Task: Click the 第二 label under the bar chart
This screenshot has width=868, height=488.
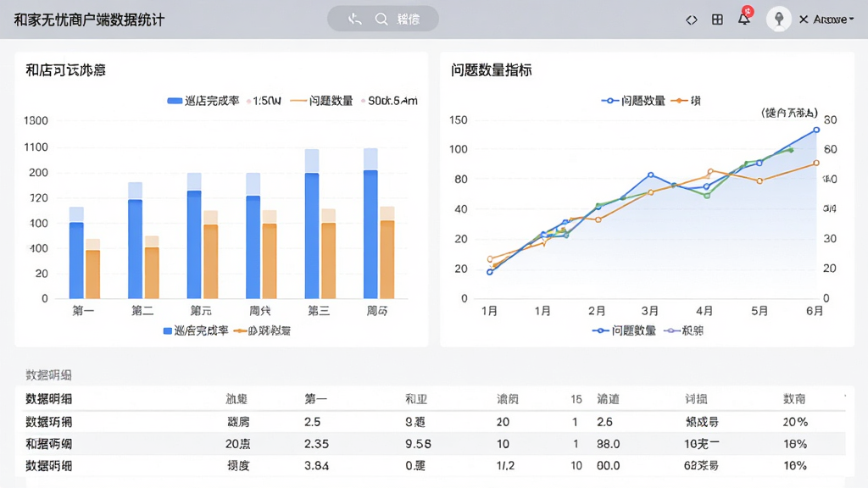Action: click(142, 311)
